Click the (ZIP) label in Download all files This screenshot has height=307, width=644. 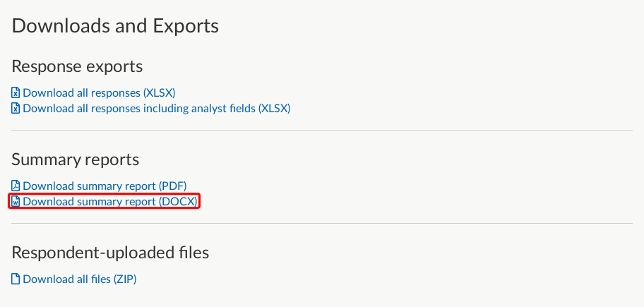pos(125,279)
